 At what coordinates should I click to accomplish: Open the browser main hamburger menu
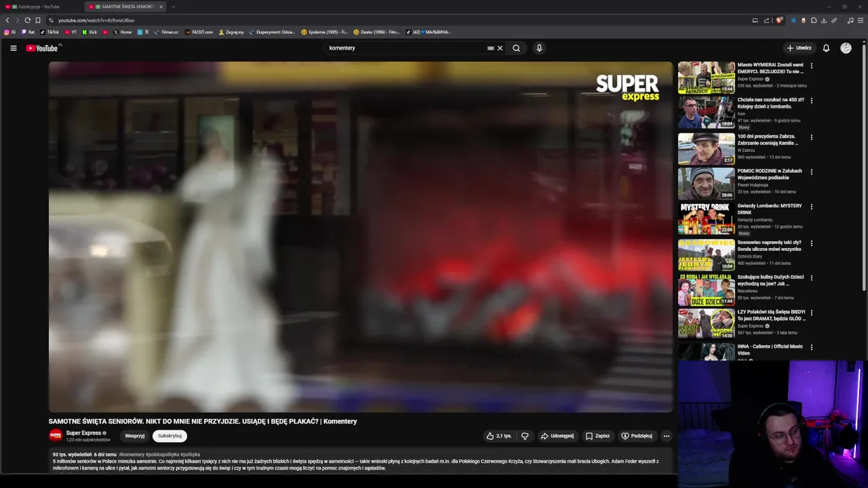pyautogui.click(x=861, y=20)
